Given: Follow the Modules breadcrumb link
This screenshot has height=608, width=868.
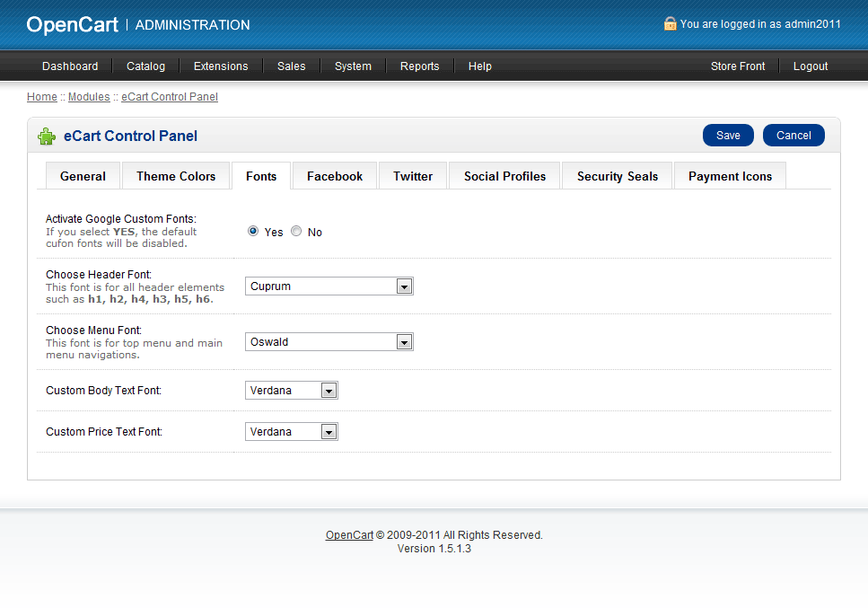Looking at the screenshot, I should point(89,97).
